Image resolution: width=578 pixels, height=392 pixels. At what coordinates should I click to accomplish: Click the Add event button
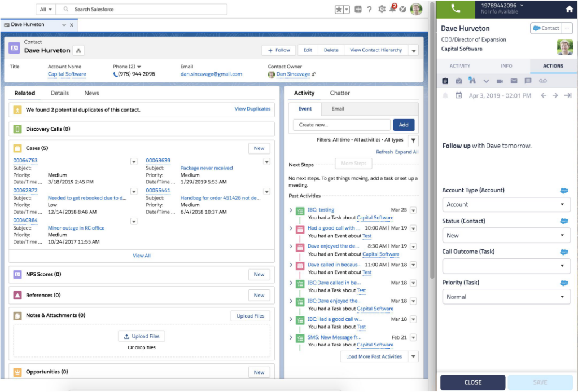(x=404, y=125)
